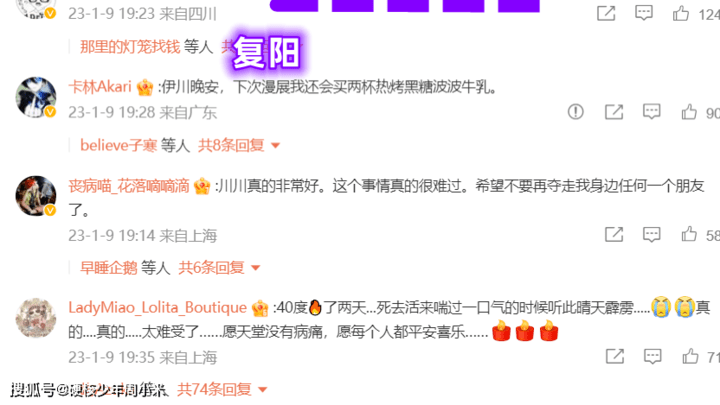Open 那里的灯笼找钱 replier profile
This screenshot has height=405, width=720.
[x=130, y=46]
